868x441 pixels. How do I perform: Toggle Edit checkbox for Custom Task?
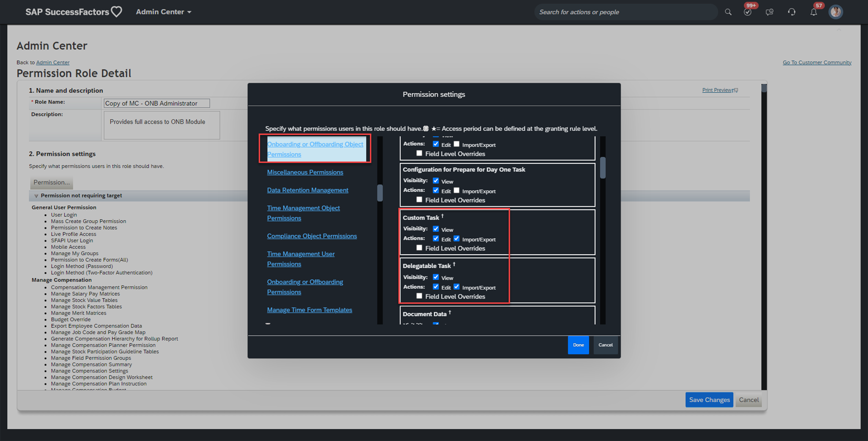436,238
